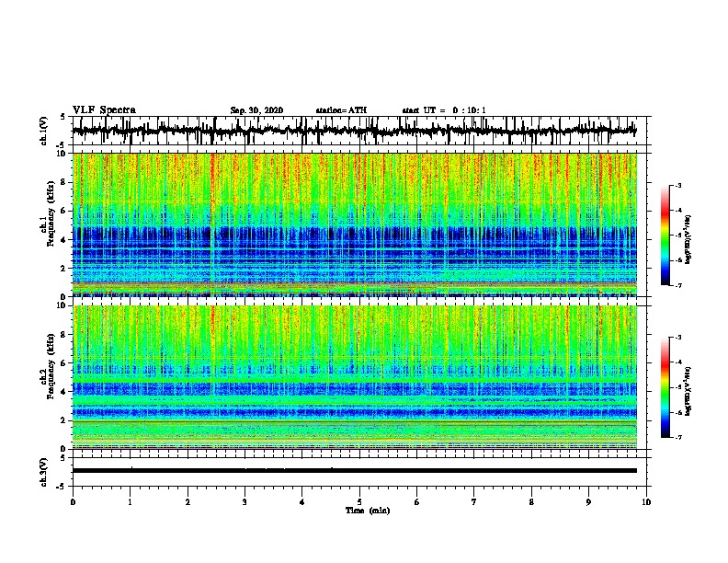Click time axis tick label "9"

(x=588, y=502)
